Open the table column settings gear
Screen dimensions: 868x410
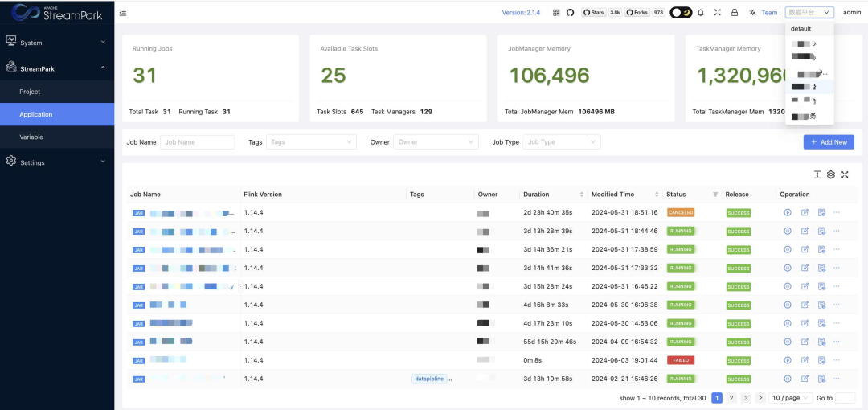click(831, 174)
